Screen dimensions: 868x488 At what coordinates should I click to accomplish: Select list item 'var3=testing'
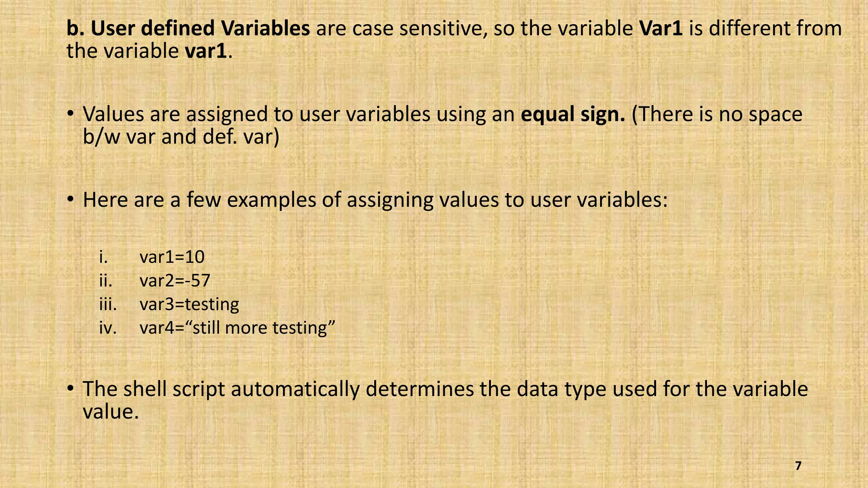pyautogui.click(x=189, y=305)
